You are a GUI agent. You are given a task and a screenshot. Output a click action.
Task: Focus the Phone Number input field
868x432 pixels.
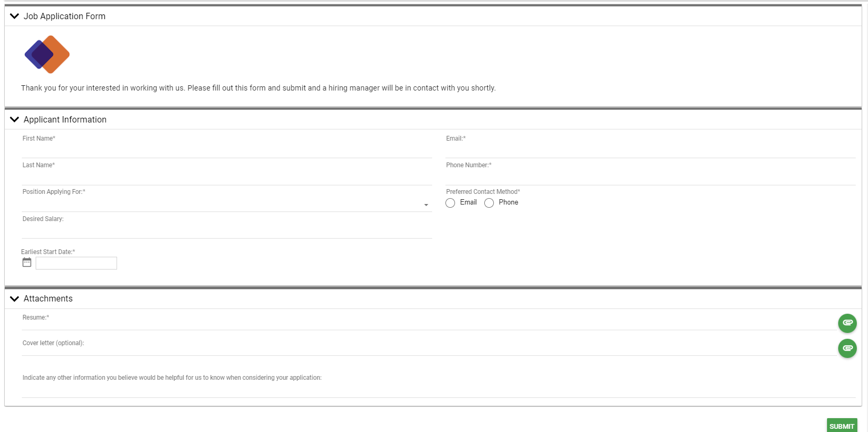(650, 178)
